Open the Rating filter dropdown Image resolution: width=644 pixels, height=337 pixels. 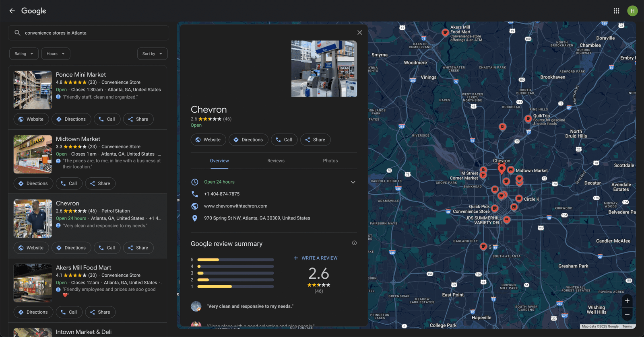point(24,54)
